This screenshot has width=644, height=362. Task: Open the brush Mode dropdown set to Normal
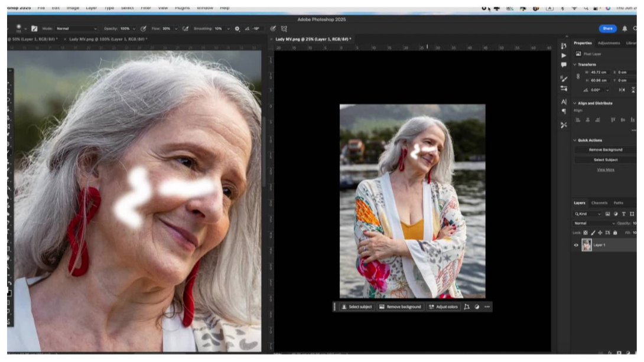pos(76,28)
